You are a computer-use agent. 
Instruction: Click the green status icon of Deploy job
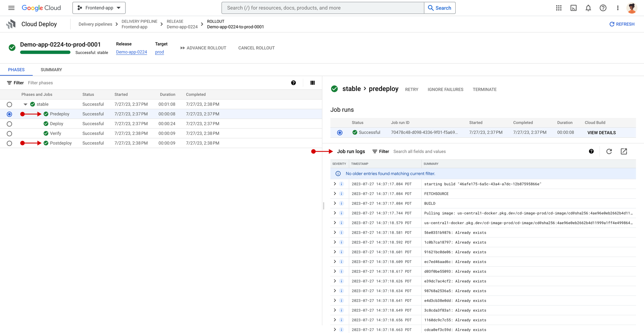(x=46, y=124)
